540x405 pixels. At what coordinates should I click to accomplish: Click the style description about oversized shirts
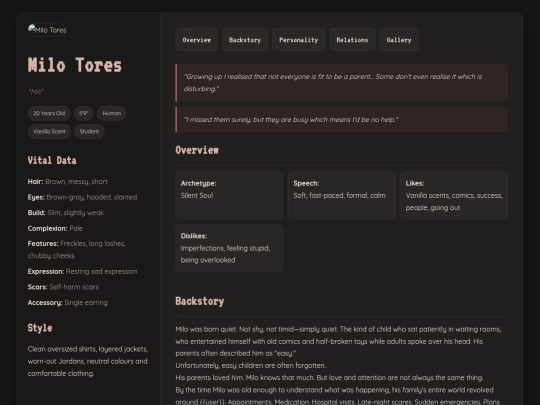tap(88, 361)
